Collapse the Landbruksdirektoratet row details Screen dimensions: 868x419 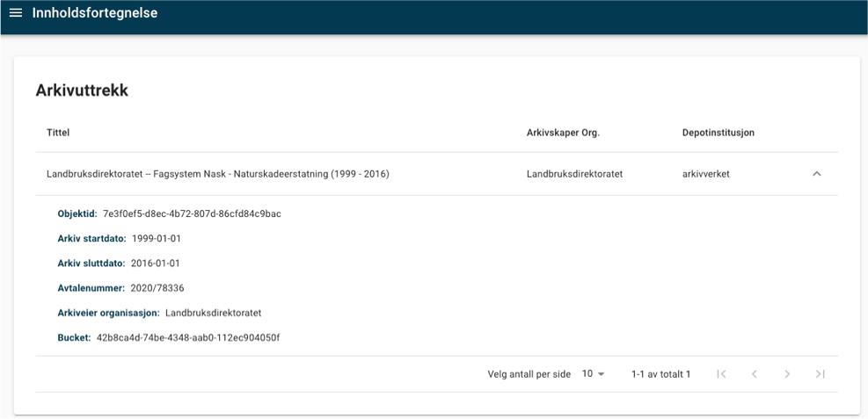click(816, 174)
